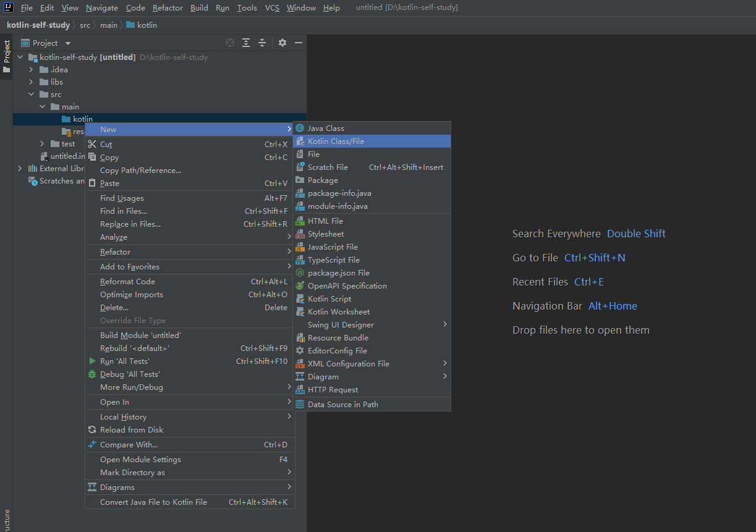Open Mark Directory as submenu
Image resolution: width=756 pixels, height=532 pixels.
[190, 473]
